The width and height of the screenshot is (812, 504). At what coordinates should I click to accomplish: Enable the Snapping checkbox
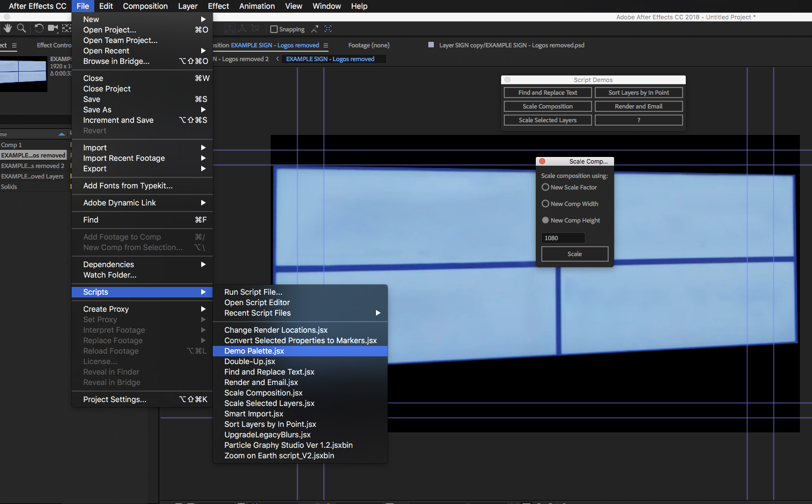pyautogui.click(x=274, y=29)
